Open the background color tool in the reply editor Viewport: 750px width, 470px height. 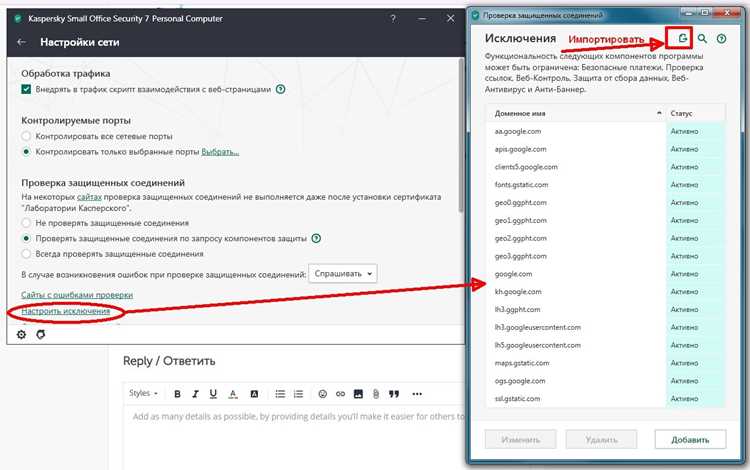[x=254, y=394]
